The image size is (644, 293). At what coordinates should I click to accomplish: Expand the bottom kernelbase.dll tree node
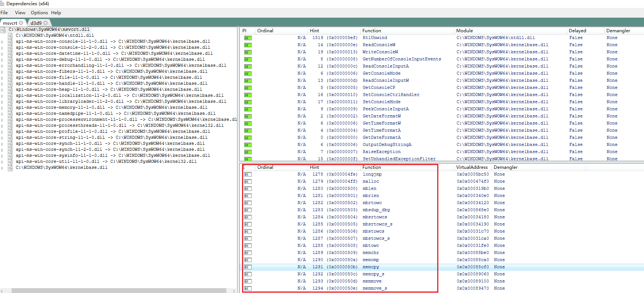[x=3, y=168]
